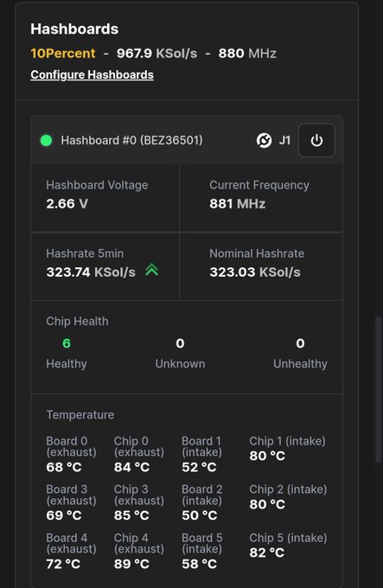Open the Configure Hashboards link

pos(92,74)
